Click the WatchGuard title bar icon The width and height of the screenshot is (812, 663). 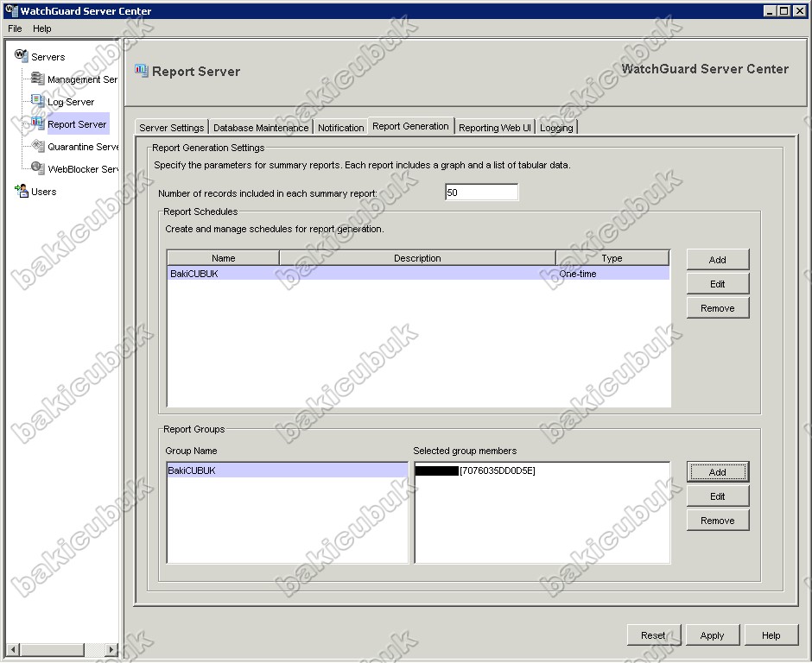click(x=11, y=9)
